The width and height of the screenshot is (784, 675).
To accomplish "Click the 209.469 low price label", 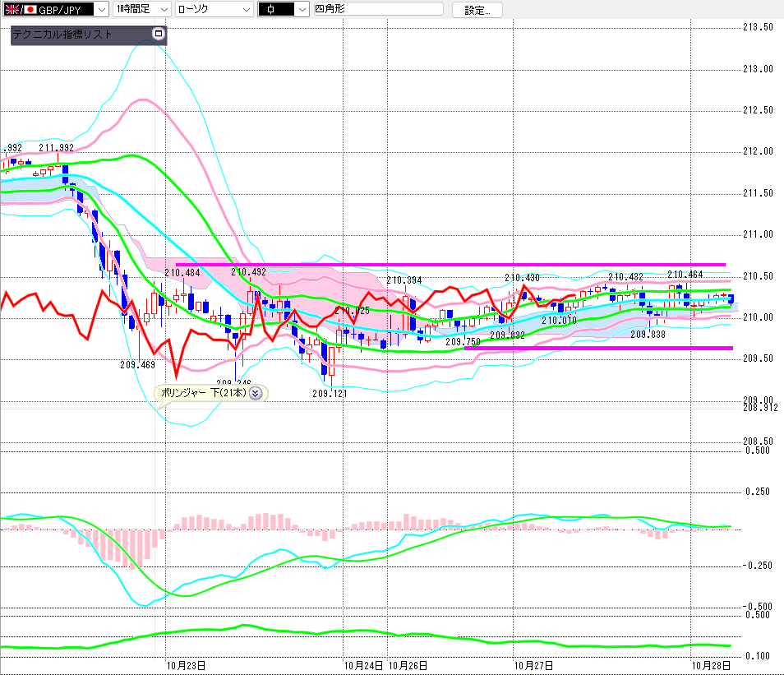I will click(137, 365).
